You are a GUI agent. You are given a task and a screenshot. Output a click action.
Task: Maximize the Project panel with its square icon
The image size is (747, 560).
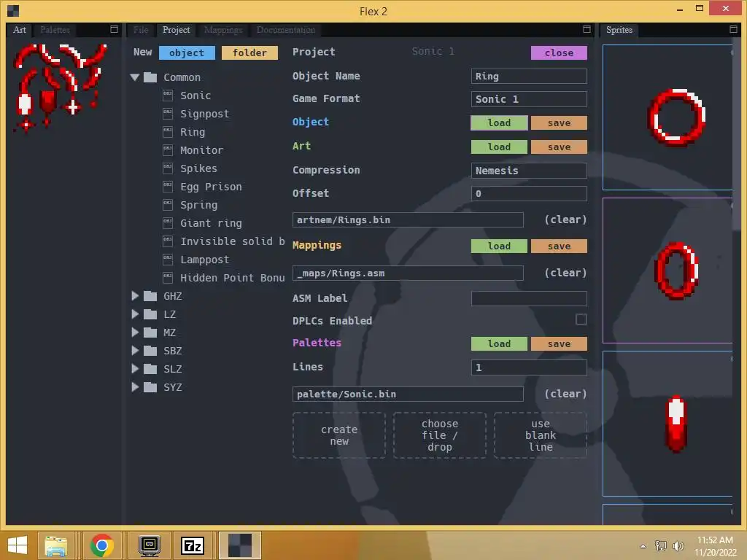coord(587,29)
